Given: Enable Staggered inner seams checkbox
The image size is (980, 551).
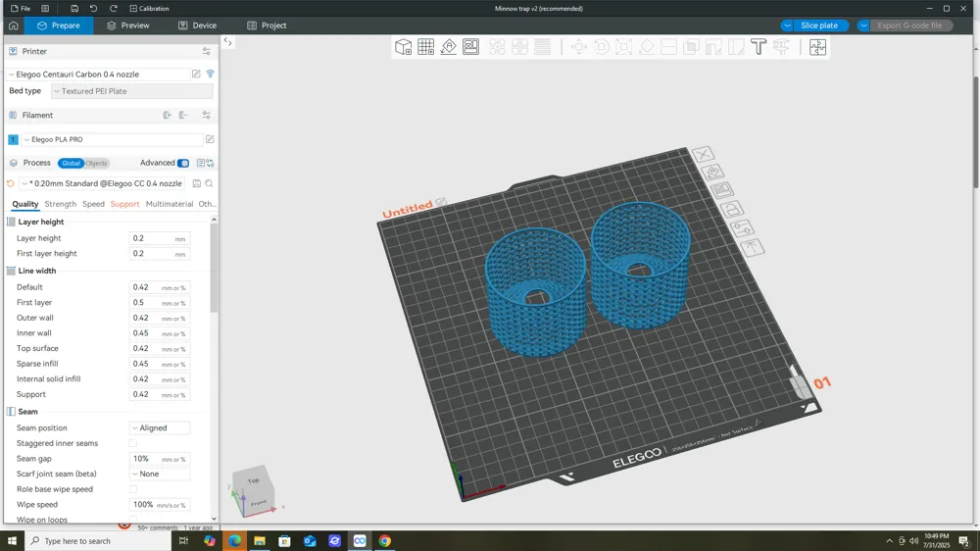Looking at the screenshot, I should tap(132, 443).
